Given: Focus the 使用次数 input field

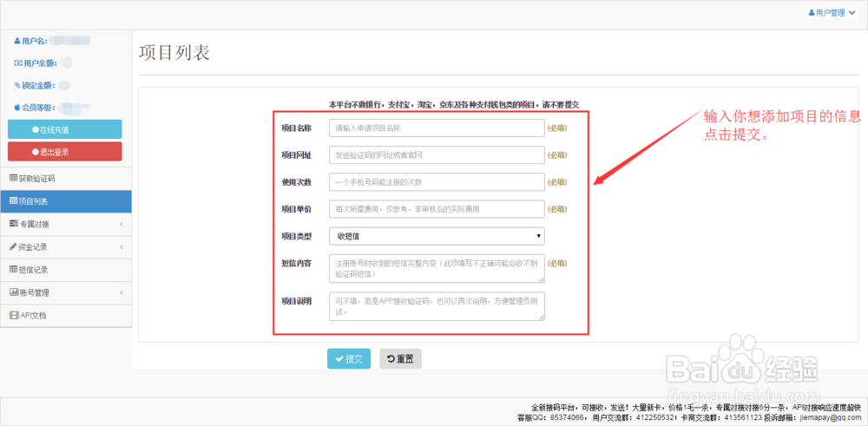Looking at the screenshot, I should pyautogui.click(x=437, y=182).
